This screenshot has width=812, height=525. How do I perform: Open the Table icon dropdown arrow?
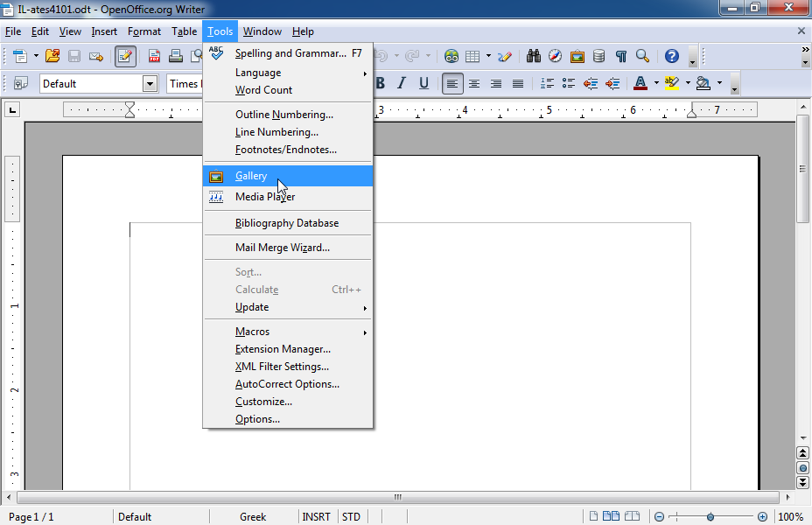(488, 56)
